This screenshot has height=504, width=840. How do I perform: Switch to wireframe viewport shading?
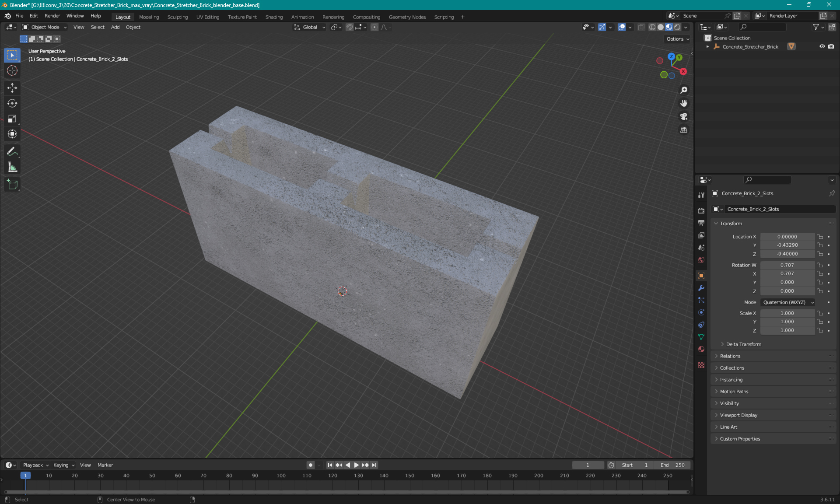(x=652, y=27)
